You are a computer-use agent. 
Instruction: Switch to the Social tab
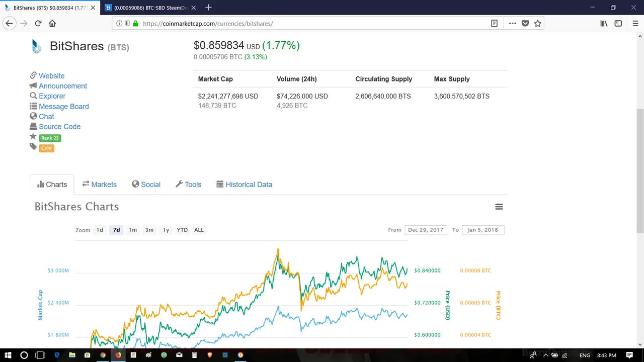[146, 185]
